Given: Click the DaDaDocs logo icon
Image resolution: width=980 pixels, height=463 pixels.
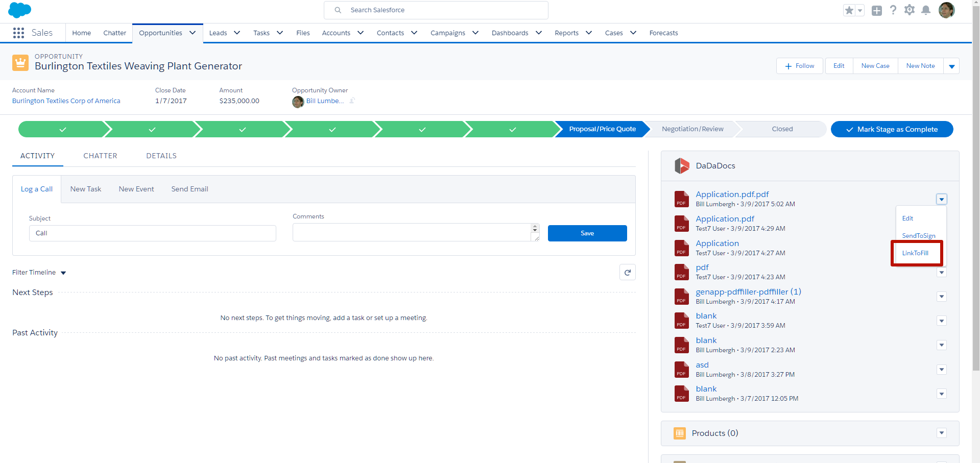Looking at the screenshot, I should click(682, 165).
